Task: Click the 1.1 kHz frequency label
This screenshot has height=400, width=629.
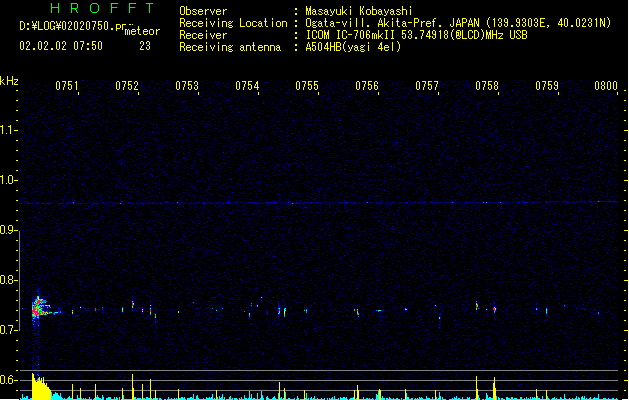Action: pos(8,130)
